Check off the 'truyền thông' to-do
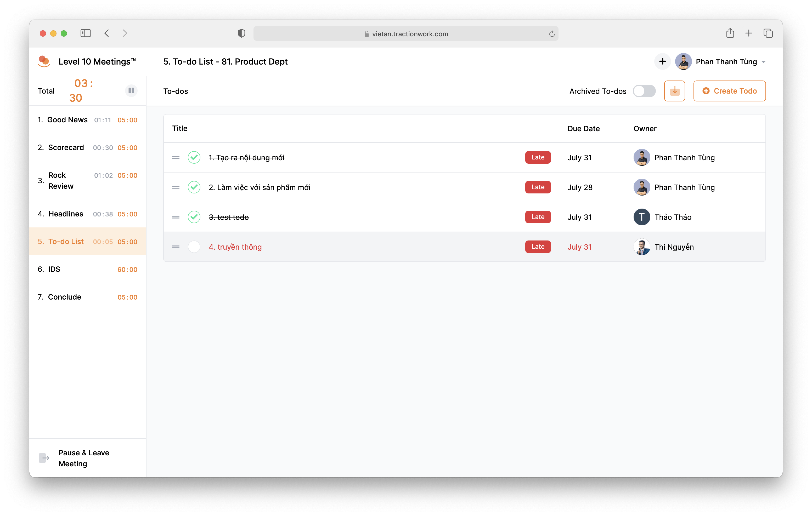 194,247
